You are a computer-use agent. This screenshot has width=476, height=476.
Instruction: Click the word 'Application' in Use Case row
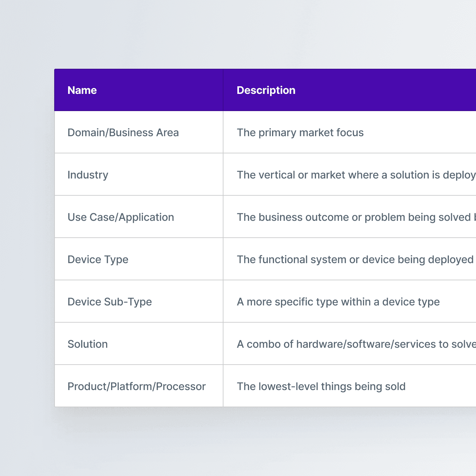[146, 218]
